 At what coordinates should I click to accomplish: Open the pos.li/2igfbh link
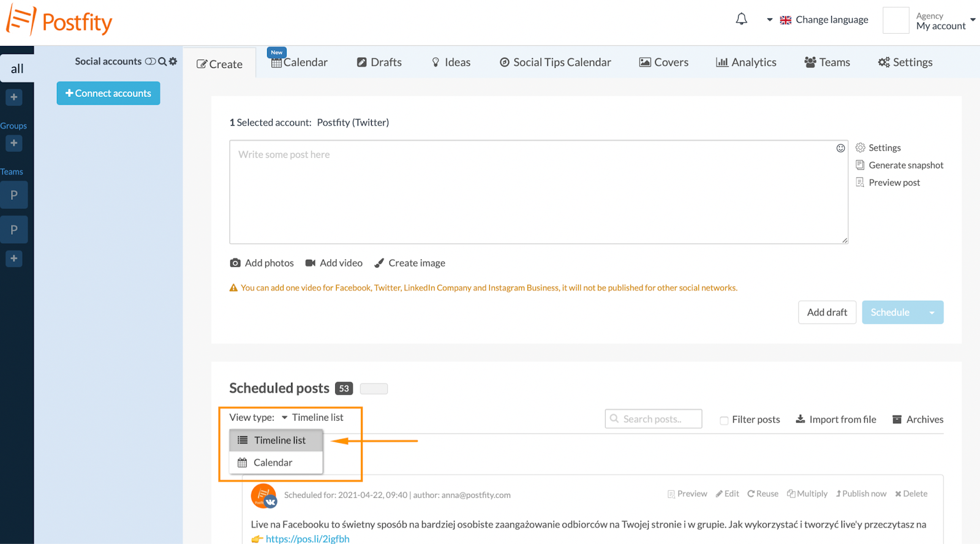point(307,539)
